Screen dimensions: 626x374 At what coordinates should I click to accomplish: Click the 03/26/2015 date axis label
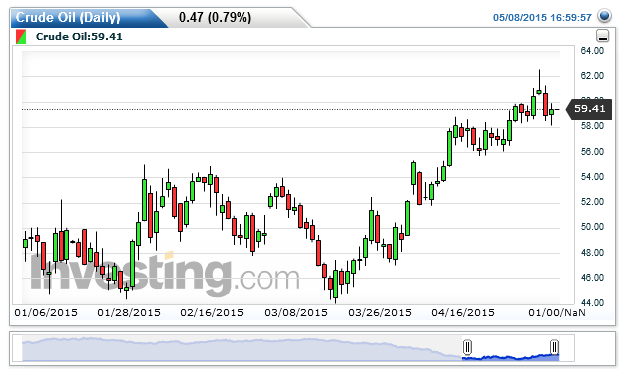click(x=380, y=313)
